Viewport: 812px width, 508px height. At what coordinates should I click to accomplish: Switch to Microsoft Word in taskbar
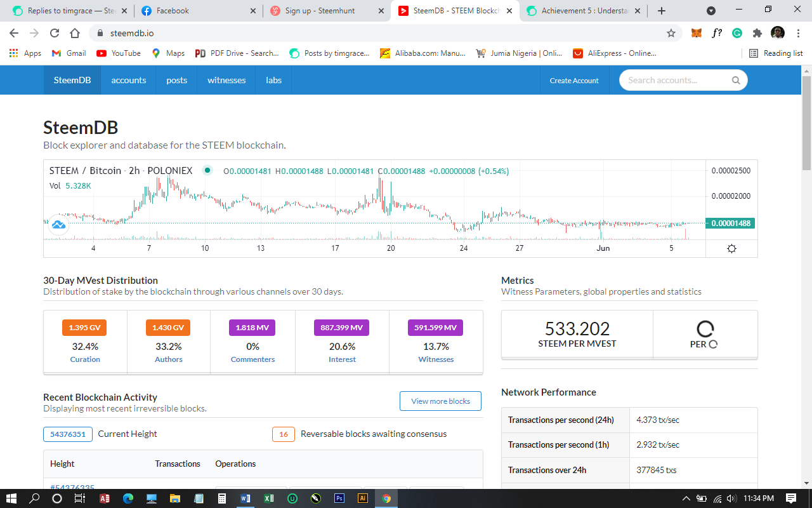(246, 498)
